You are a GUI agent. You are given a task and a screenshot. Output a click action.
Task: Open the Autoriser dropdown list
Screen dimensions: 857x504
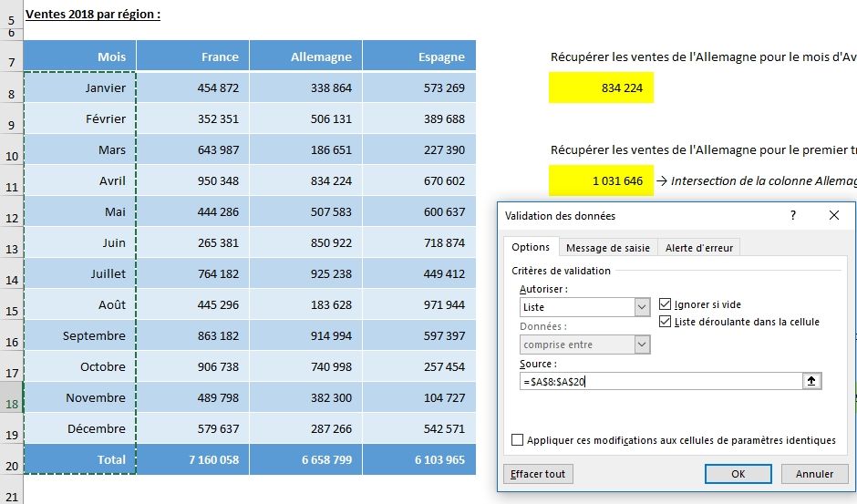643,308
